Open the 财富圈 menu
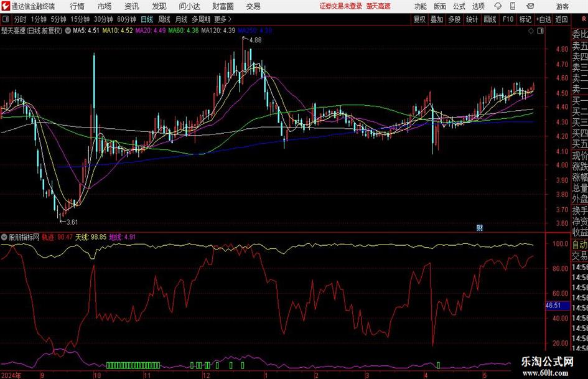 click(x=223, y=6)
